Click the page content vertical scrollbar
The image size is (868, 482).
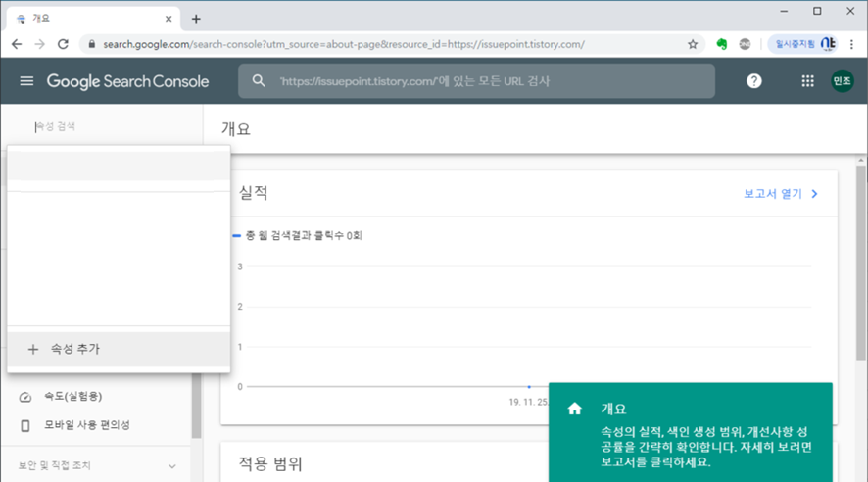click(x=860, y=263)
